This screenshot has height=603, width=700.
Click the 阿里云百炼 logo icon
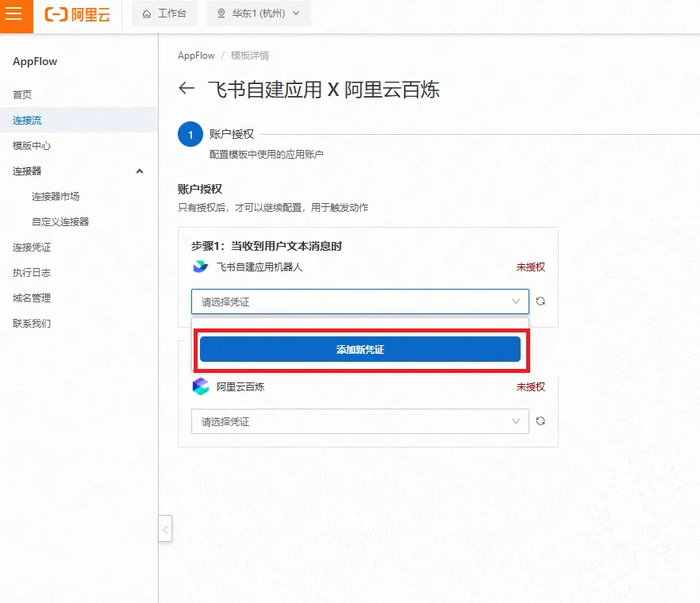coord(201,386)
